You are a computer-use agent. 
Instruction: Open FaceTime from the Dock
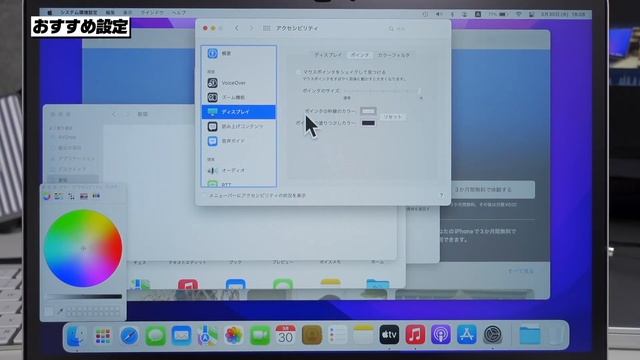pos(260,336)
